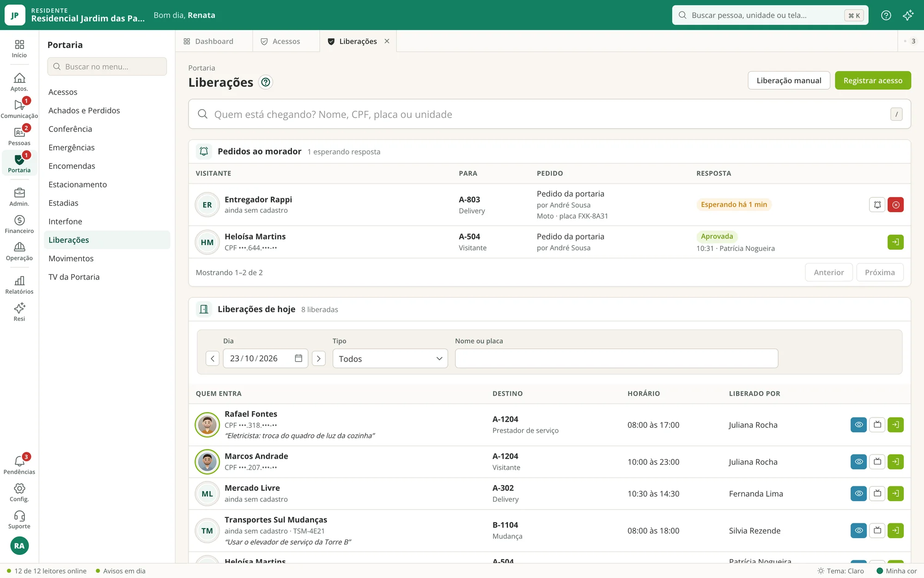Click the sparkle AI icon in top bar

tap(908, 15)
